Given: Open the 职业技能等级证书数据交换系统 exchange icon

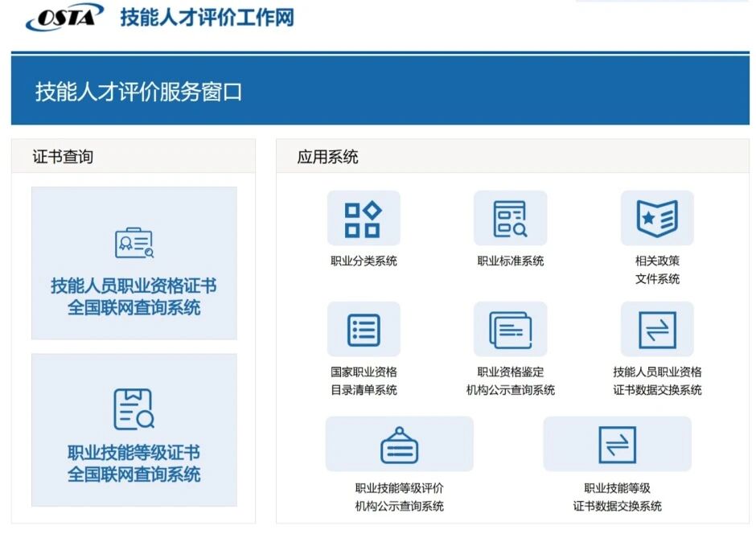Looking at the screenshot, I should point(618,444).
